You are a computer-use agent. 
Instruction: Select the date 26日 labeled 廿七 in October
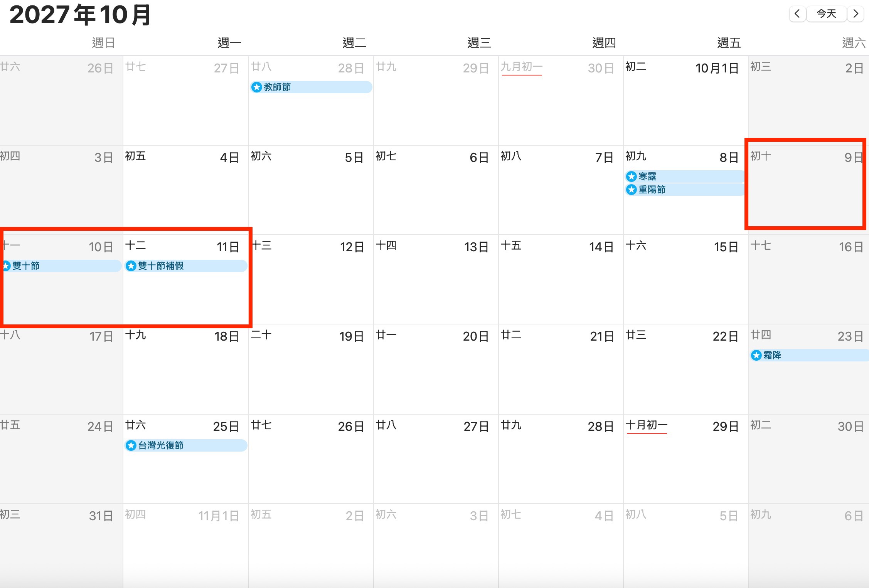pos(351,427)
